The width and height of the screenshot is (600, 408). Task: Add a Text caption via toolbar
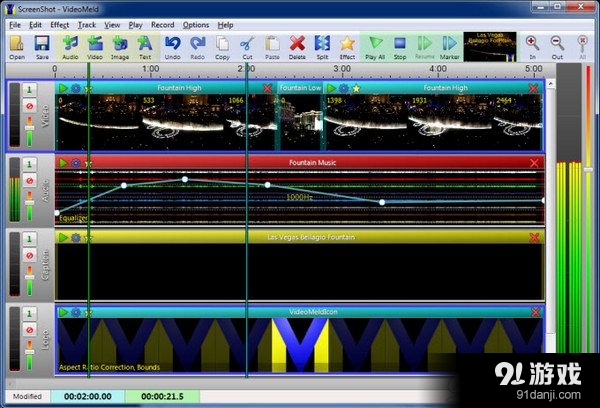pos(145,47)
